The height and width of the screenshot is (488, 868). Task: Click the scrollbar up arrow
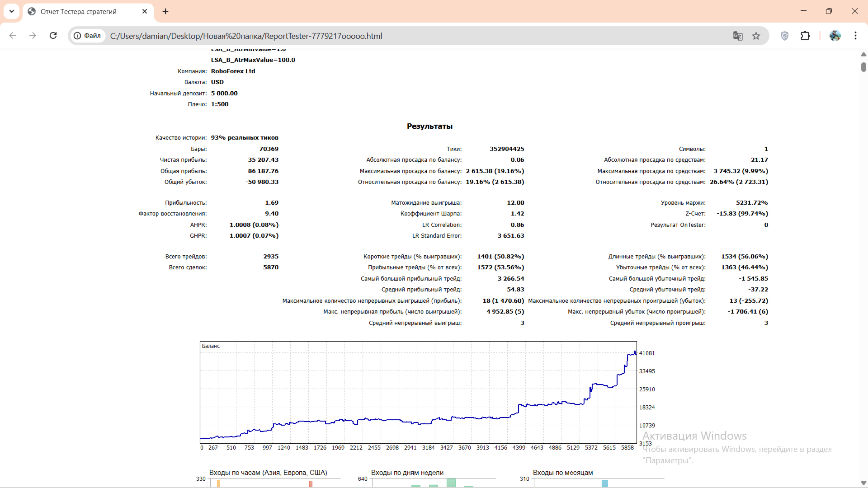pyautogui.click(x=863, y=54)
